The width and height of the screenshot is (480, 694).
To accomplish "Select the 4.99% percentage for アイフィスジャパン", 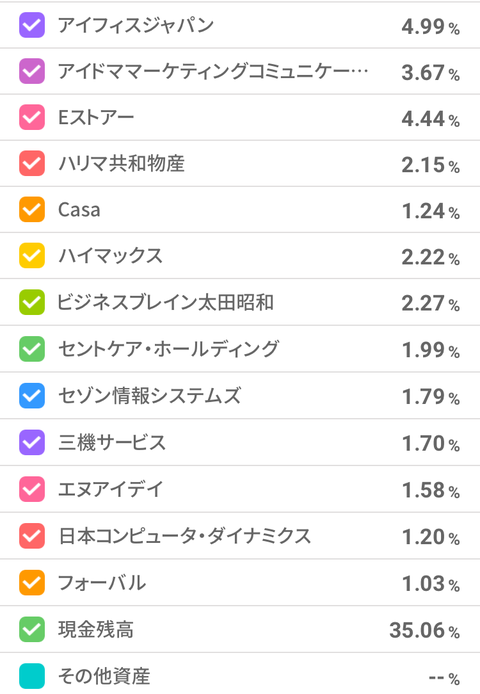I will pyautogui.click(x=430, y=26).
